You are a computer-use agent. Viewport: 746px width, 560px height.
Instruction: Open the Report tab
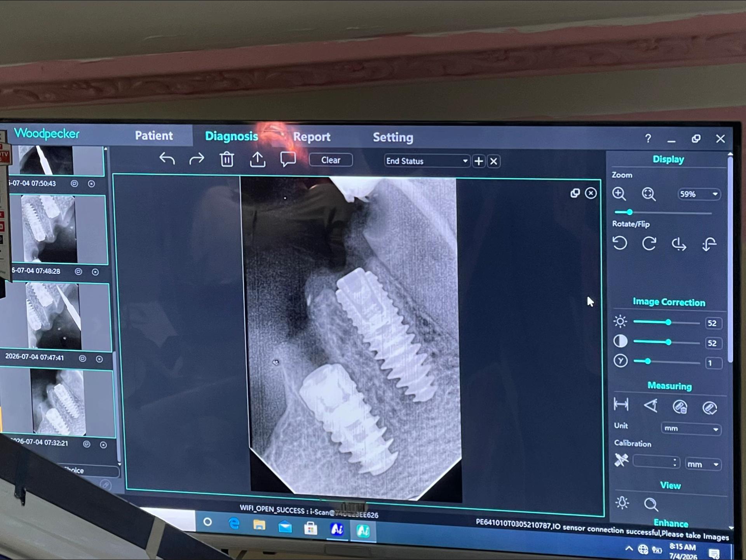click(312, 137)
